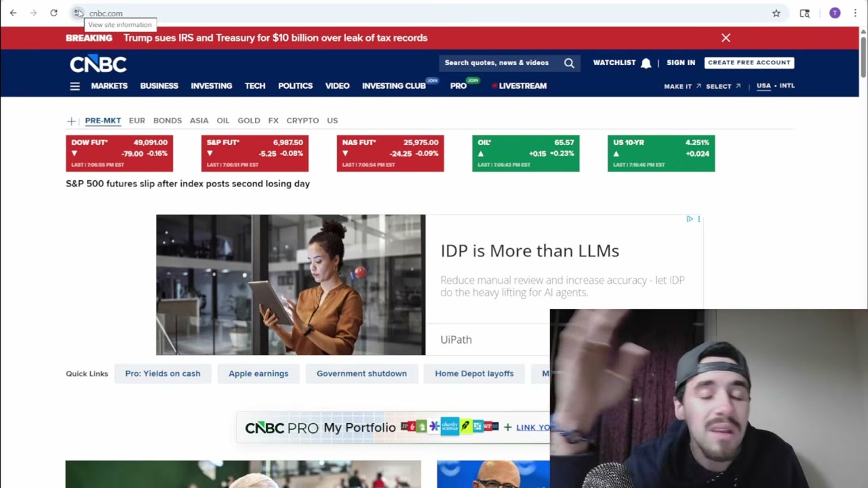The width and height of the screenshot is (868, 488).
Task: Click the UiPath ad image thumbnail
Action: click(291, 285)
